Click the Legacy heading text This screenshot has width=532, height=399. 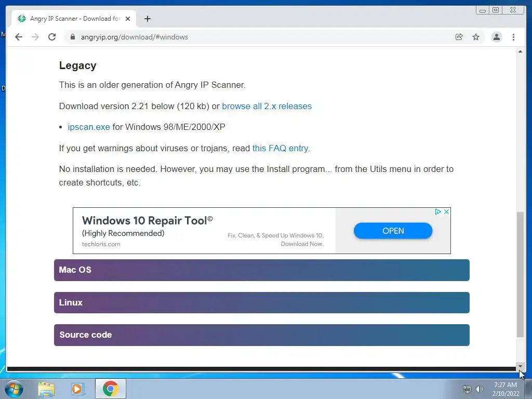pos(78,65)
